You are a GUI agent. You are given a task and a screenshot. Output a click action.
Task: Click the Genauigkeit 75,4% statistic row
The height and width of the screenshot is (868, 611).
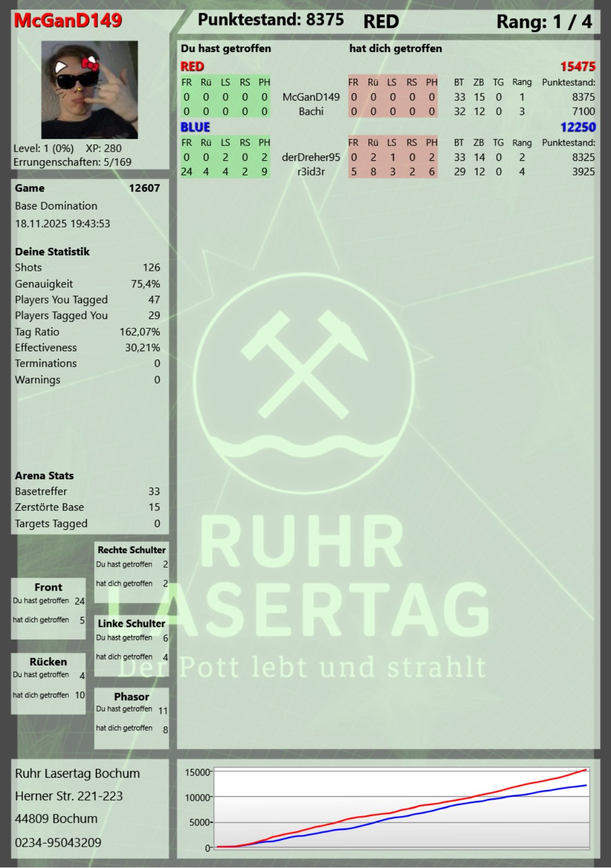coord(87,284)
